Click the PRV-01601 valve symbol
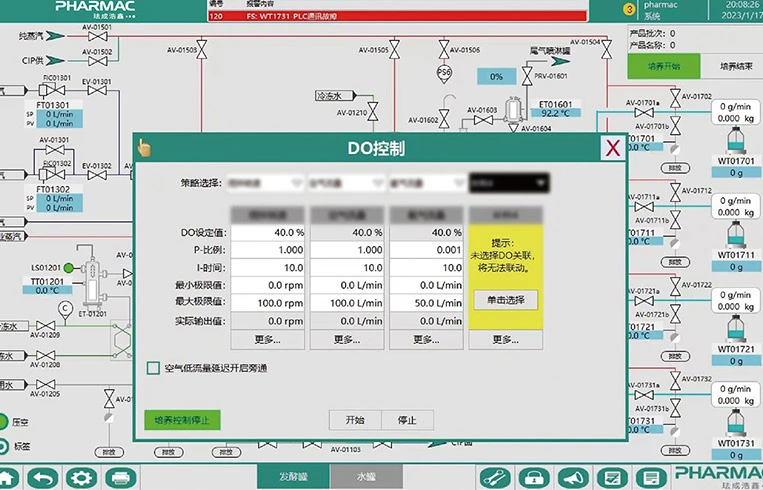The image size is (763, 490). [x=527, y=76]
